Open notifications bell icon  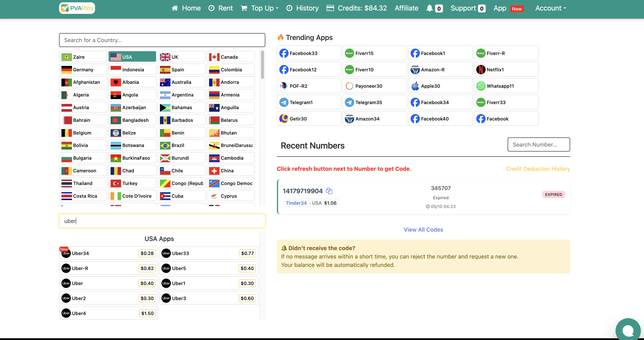[430, 8]
